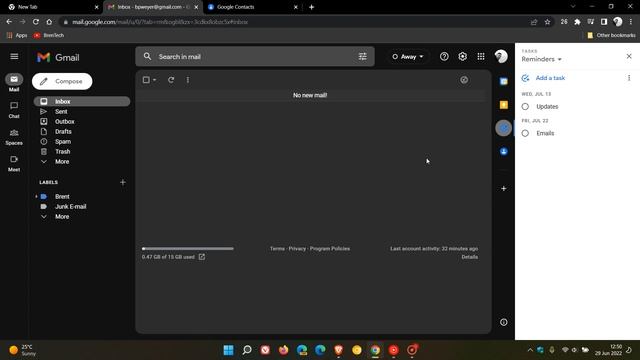This screenshot has height=360, width=640.
Task: Open Chrome extensions puzzle icon
Action: click(x=577, y=22)
